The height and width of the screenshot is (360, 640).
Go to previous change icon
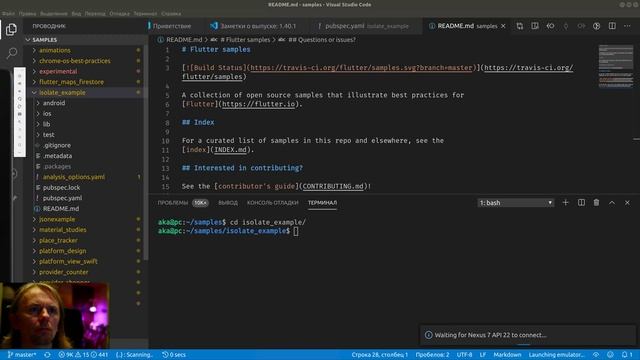tap(550, 26)
